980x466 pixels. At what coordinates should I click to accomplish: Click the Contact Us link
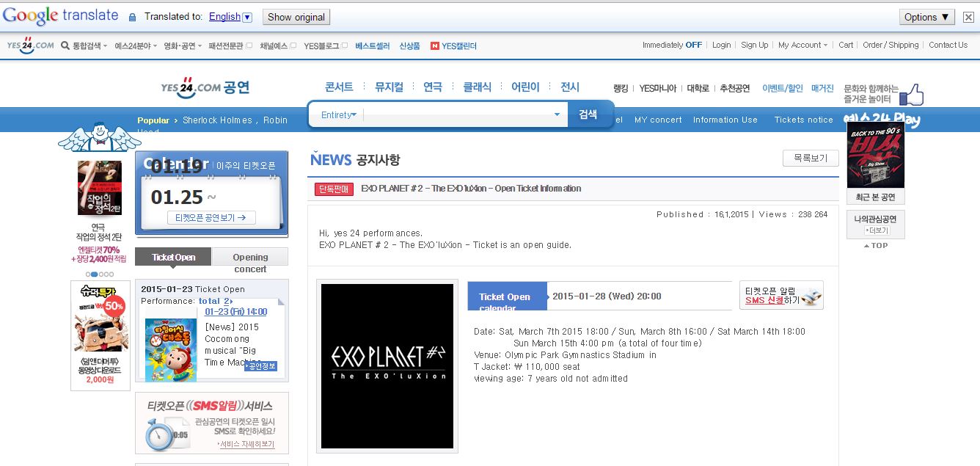(948, 45)
